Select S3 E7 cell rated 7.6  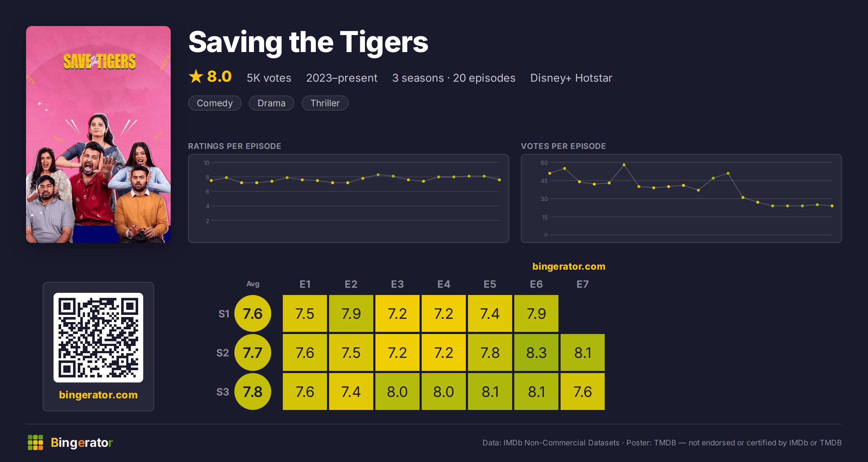click(583, 392)
